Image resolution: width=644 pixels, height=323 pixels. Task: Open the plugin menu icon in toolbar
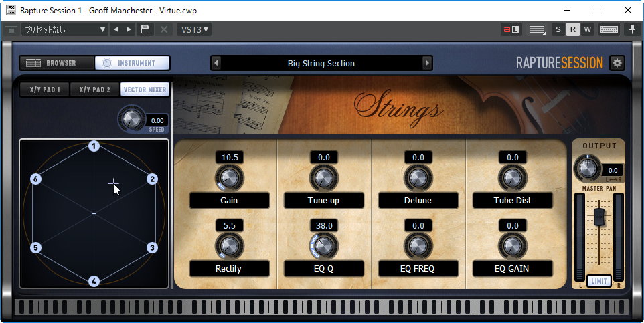(11, 29)
